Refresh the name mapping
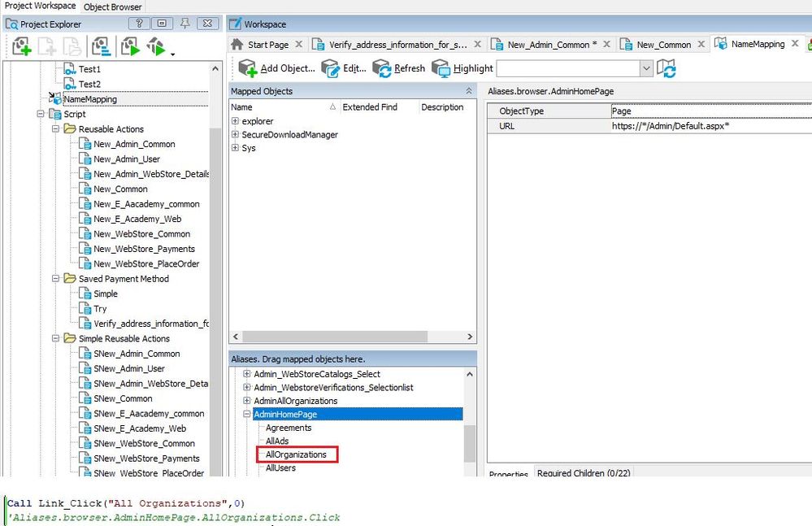 pyautogui.click(x=398, y=68)
